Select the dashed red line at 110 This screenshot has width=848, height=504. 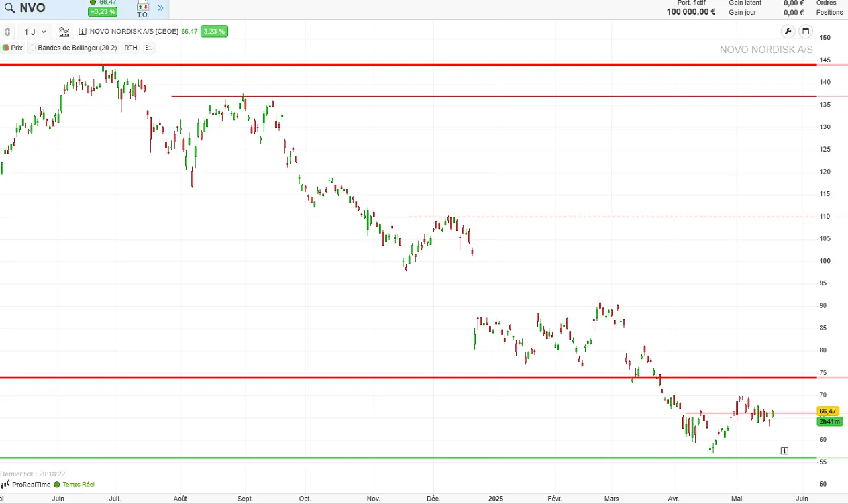pos(613,217)
